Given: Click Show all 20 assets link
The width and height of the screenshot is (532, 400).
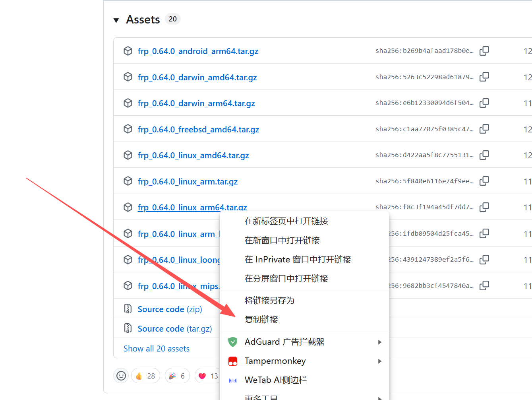Looking at the screenshot, I should click(156, 349).
